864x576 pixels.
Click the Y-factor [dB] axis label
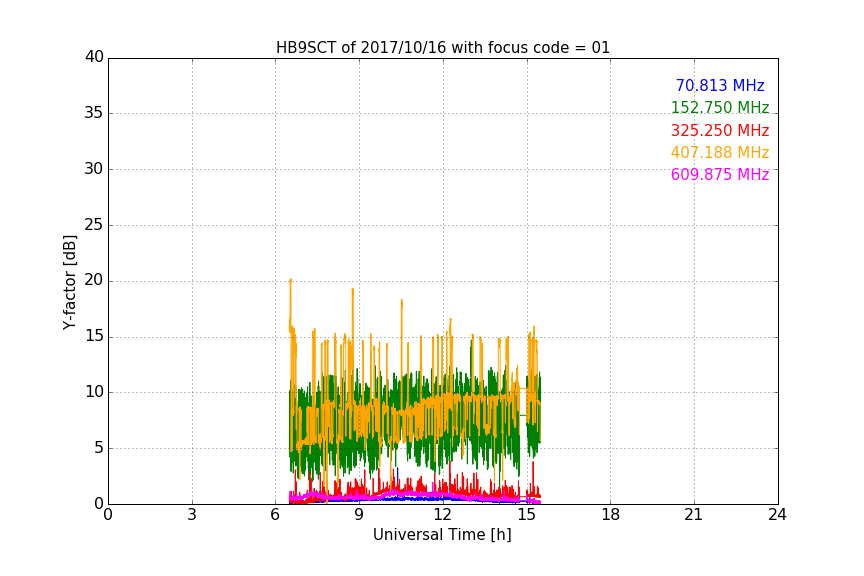point(69,282)
